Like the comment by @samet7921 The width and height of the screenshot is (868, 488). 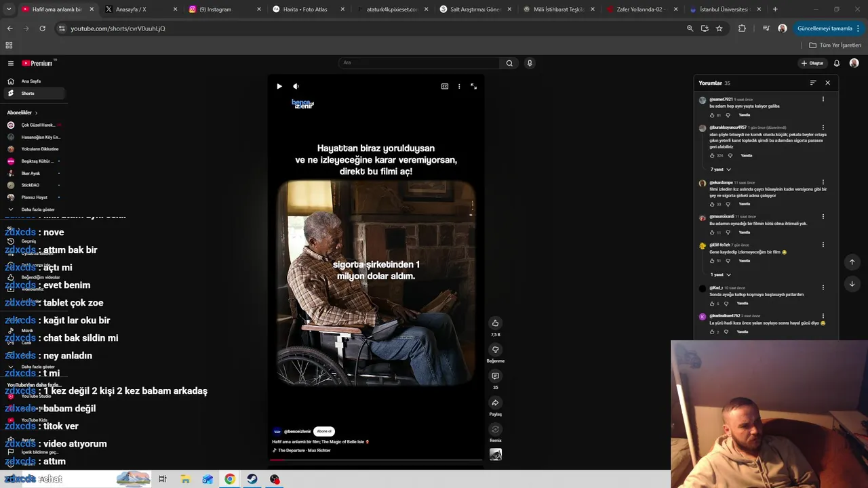712,115
